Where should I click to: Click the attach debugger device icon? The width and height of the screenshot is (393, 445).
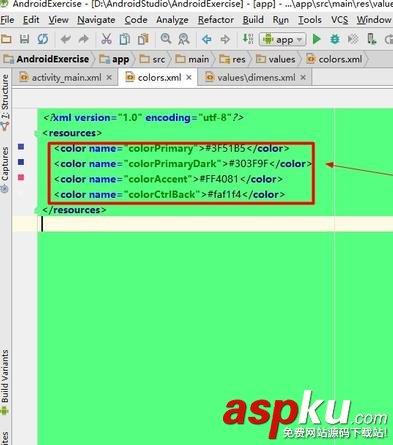point(371,39)
